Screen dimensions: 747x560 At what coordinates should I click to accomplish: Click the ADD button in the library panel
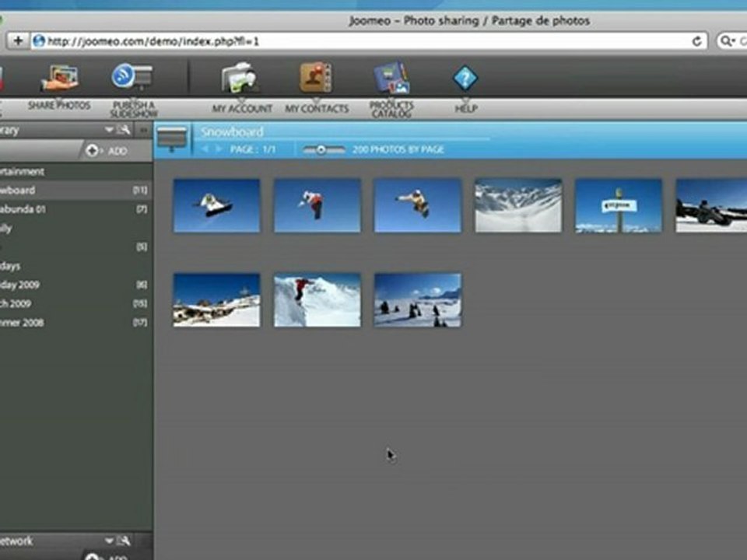tap(107, 151)
